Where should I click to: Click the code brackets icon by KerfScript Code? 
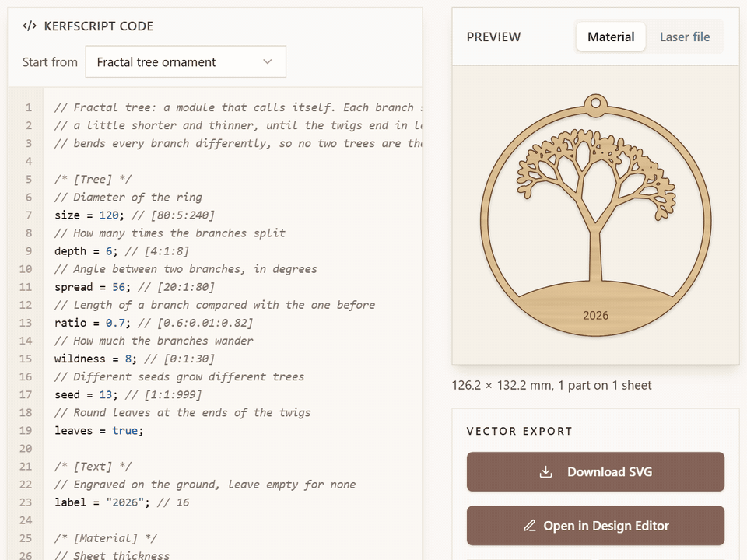[30, 26]
